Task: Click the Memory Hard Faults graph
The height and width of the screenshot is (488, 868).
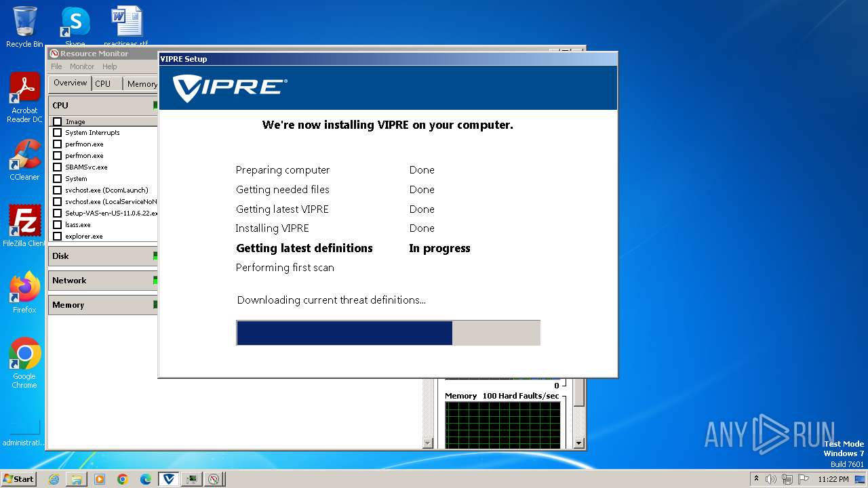Action: [502, 425]
